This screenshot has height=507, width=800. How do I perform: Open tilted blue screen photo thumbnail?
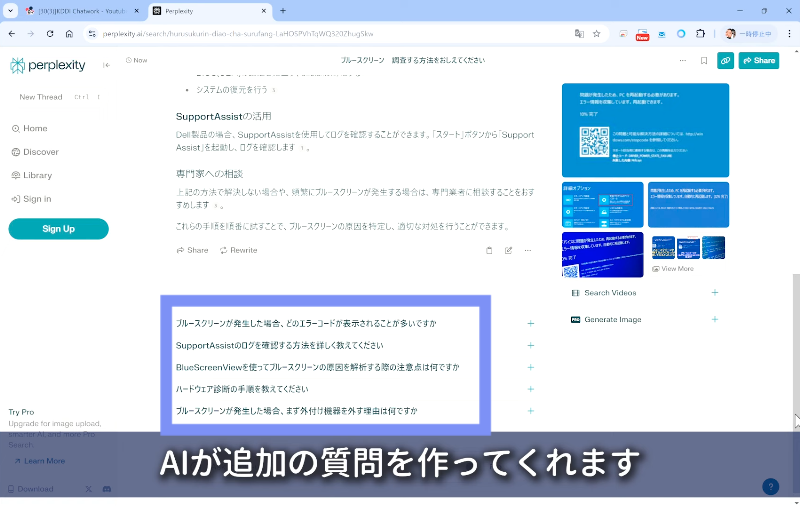point(603,255)
